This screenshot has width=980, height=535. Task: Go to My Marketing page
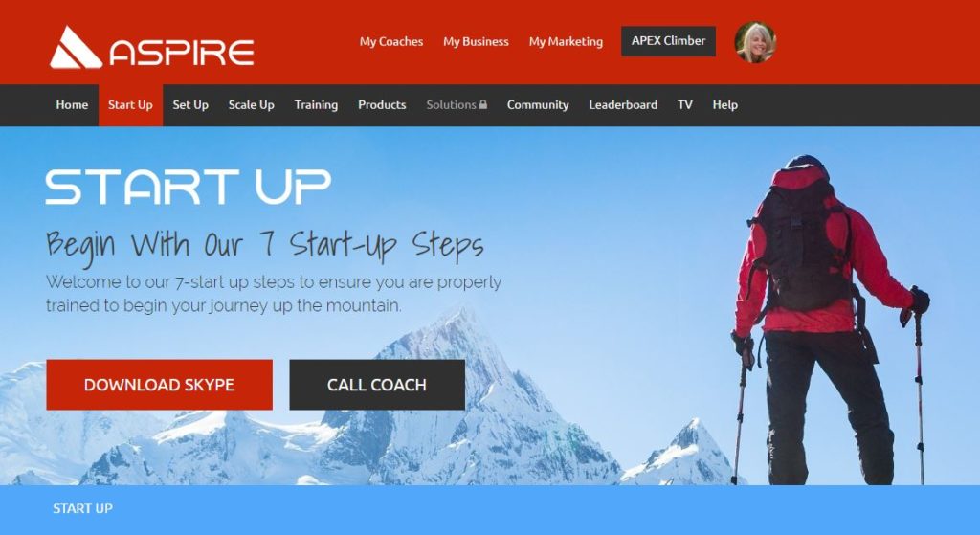(x=566, y=42)
